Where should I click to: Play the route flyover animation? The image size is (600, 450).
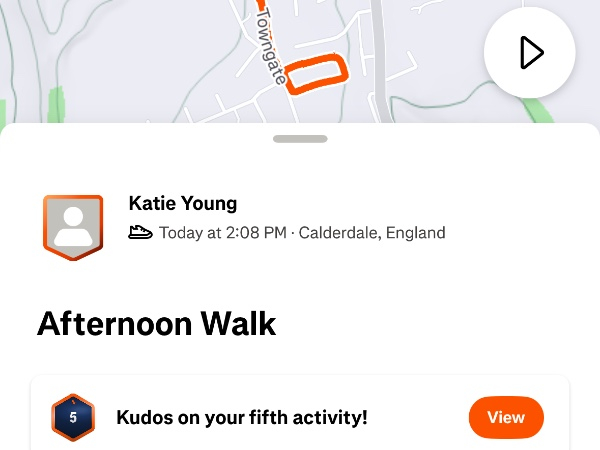pos(529,52)
